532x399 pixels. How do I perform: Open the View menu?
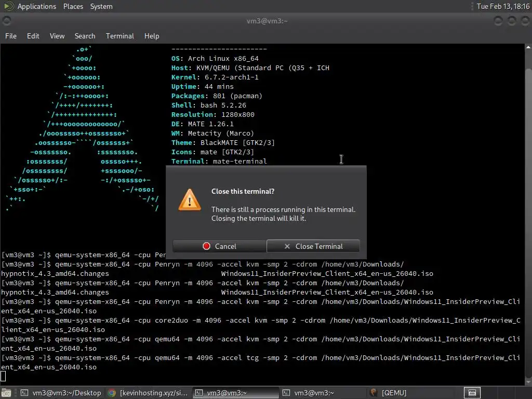(x=57, y=36)
